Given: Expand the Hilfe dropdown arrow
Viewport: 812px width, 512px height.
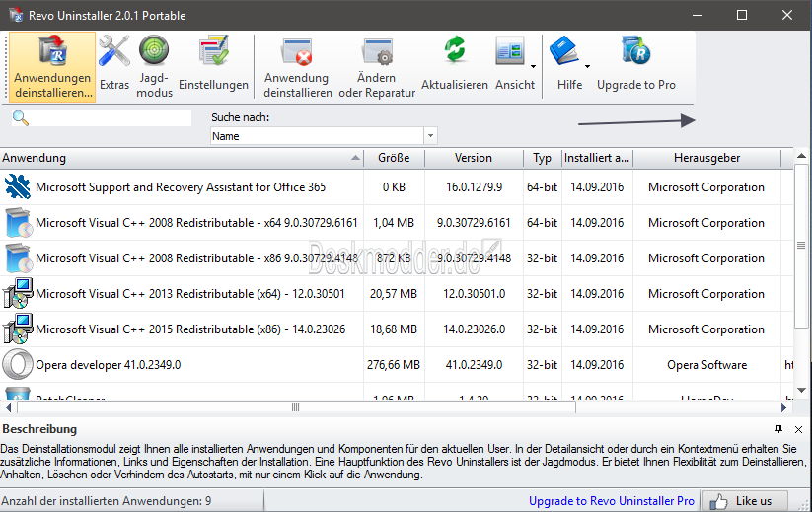Looking at the screenshot, I should 587,66.
